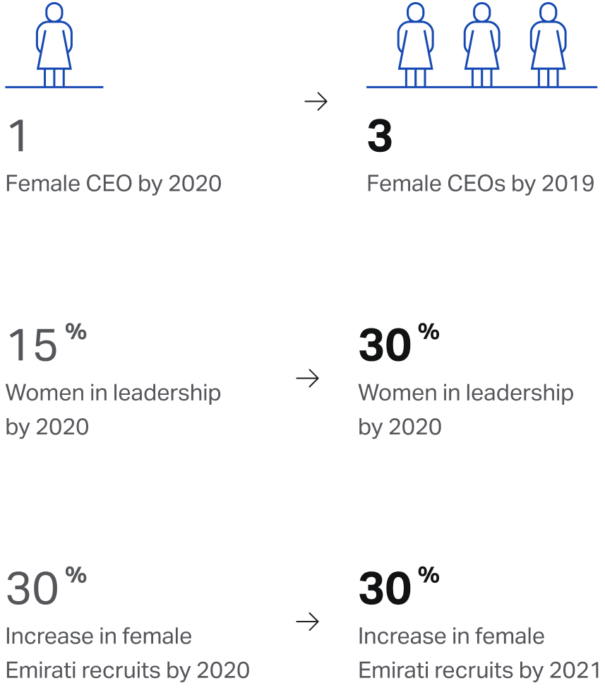Viewport: 605px width, 700px height.
Task: Click right-hand 'Women in leadership by 2020' text
Action: tap(466, 410)
